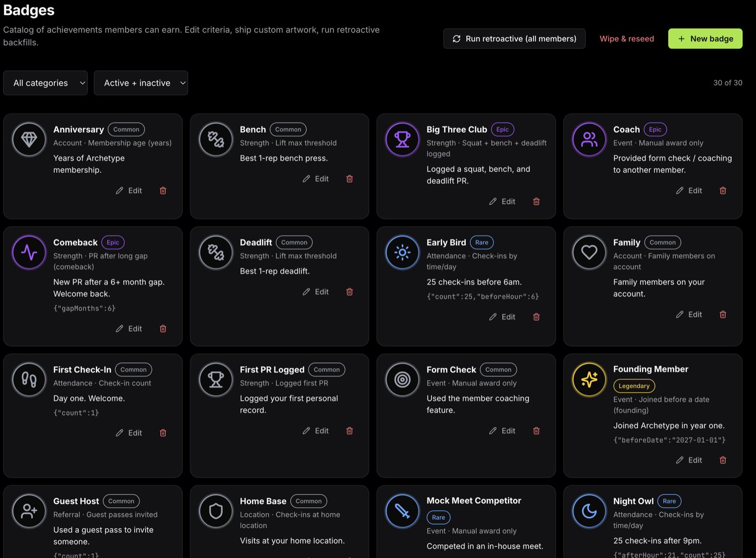Click the Anniversary diamond badge icon
756x558 pixels.
29,139
